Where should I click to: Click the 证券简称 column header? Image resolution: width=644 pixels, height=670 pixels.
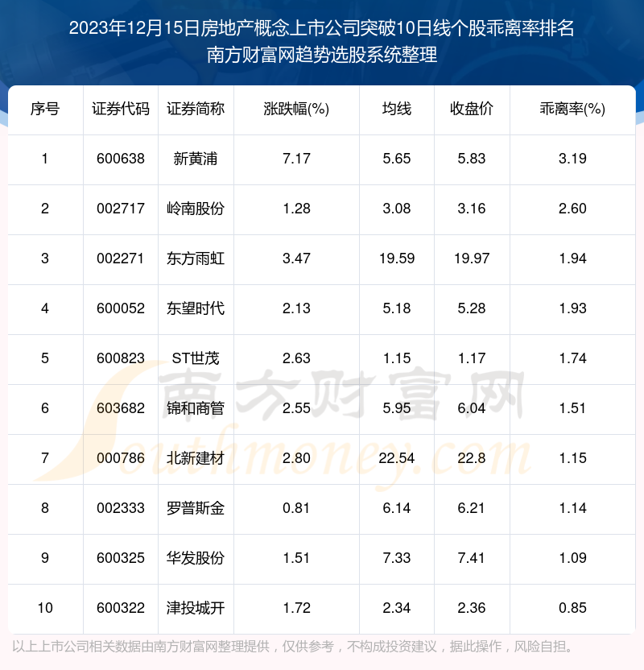click(196, 109)
